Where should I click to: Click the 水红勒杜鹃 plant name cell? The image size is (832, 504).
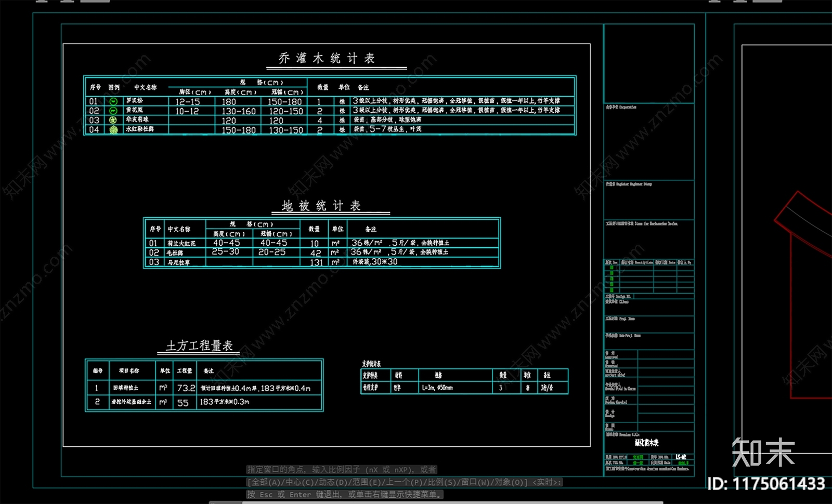[139, 129]
